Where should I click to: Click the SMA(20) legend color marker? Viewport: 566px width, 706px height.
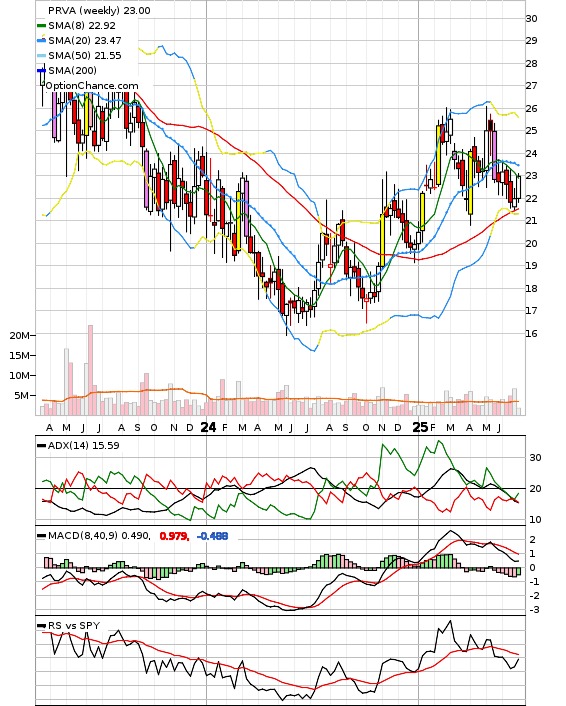click(41, 41)
